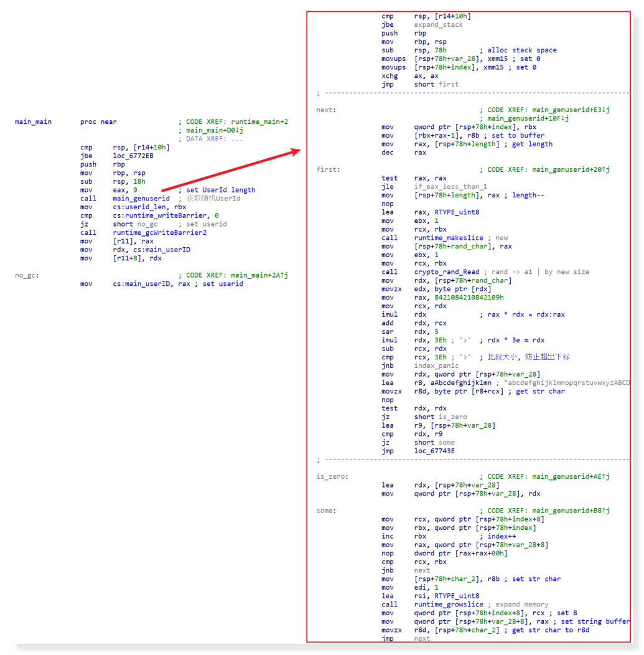Screen dimensions: 644x655
Task: Click the runtime_gcWriteBarrier2 call operand
Action: [159, 233]
